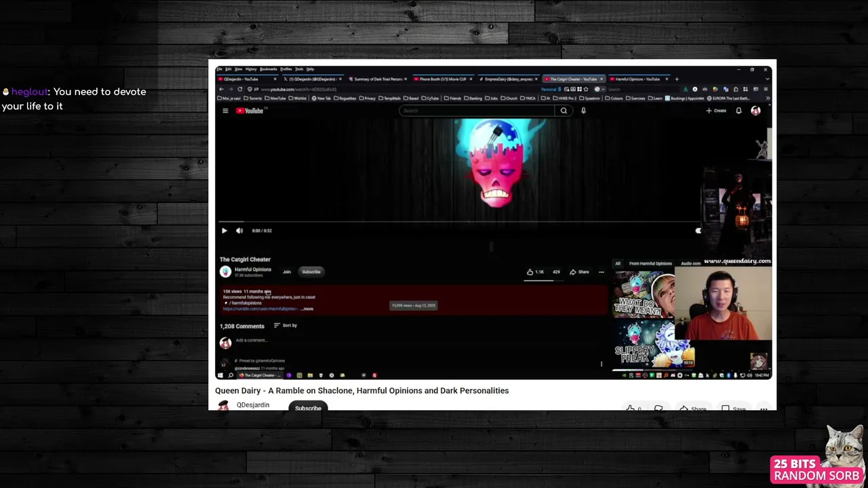Open the QDesjardin channel avatar
The image size is (868, 488).
coord(224,405)
